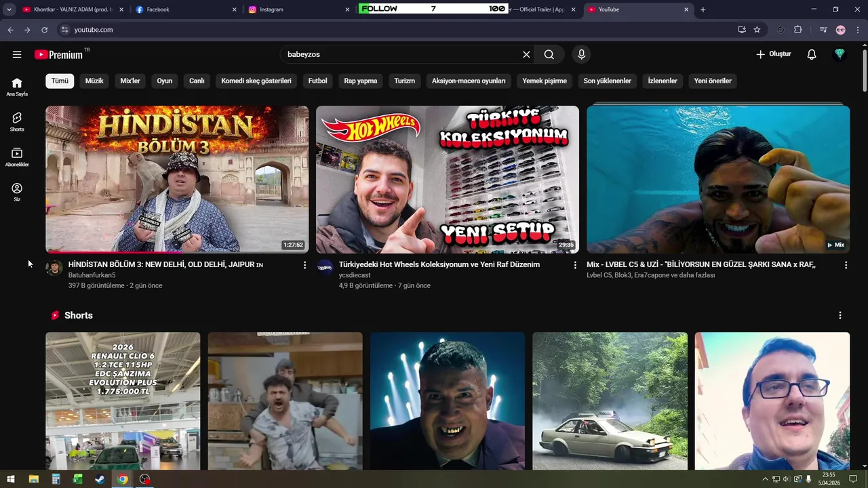
Task: Select the Mix'ler filter chip
Action: click(130, 81)
